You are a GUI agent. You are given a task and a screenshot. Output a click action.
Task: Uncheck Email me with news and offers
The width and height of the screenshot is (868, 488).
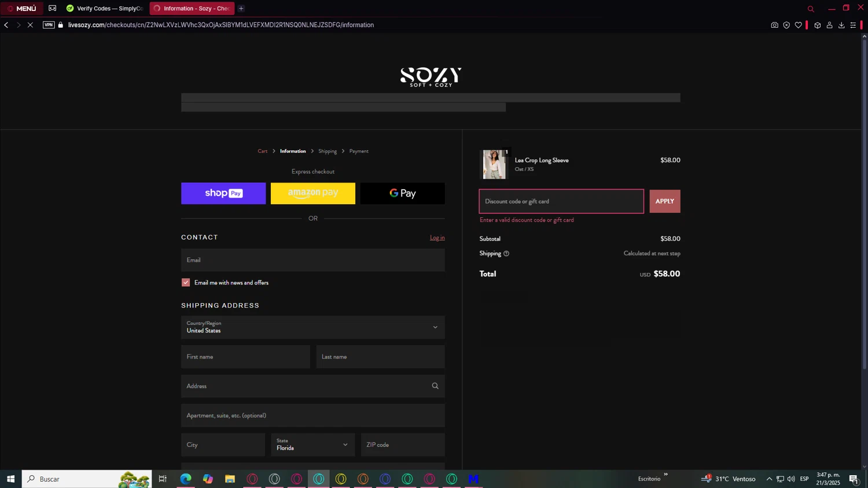tap(186, 282)
